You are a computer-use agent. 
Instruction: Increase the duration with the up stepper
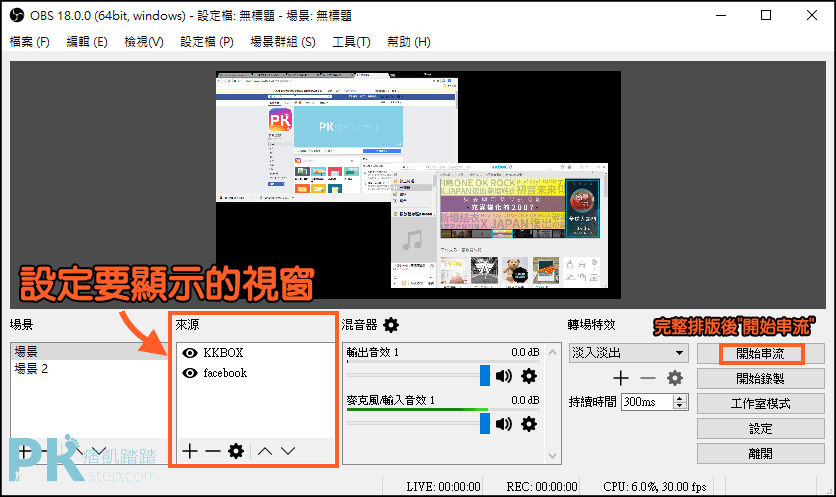(x=679, y=398)
